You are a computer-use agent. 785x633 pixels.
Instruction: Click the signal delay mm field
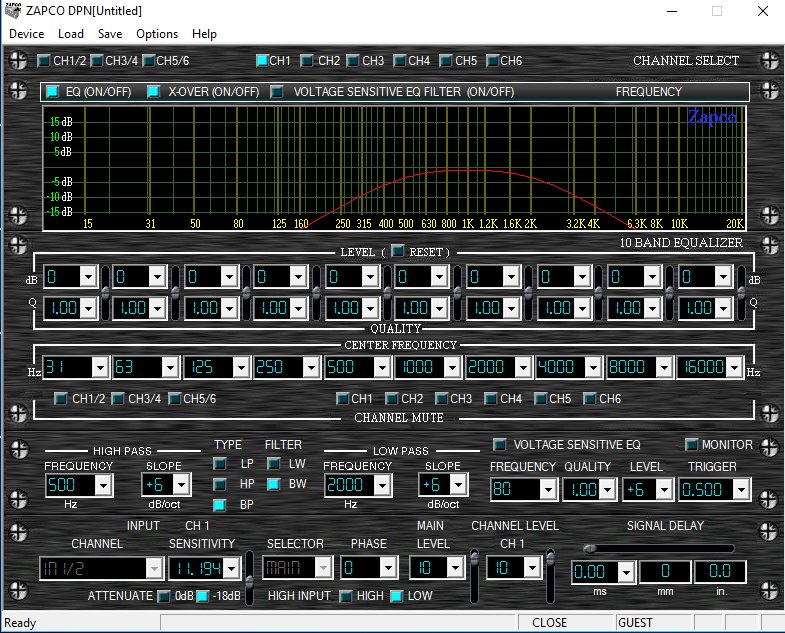click(x=665, y=571)
